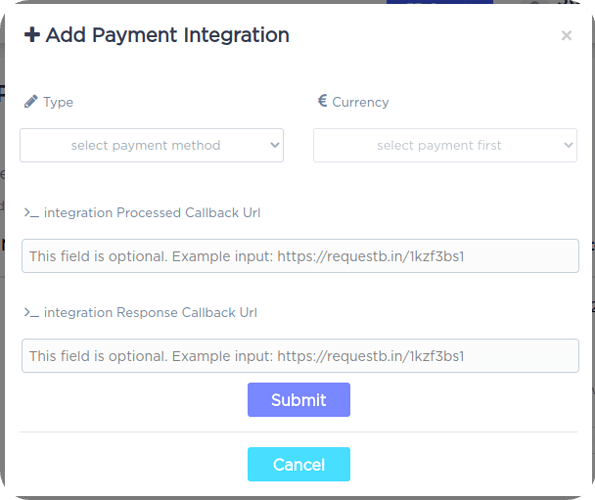
Task: Open the select payment method dropdown
Action: point(152,145)
